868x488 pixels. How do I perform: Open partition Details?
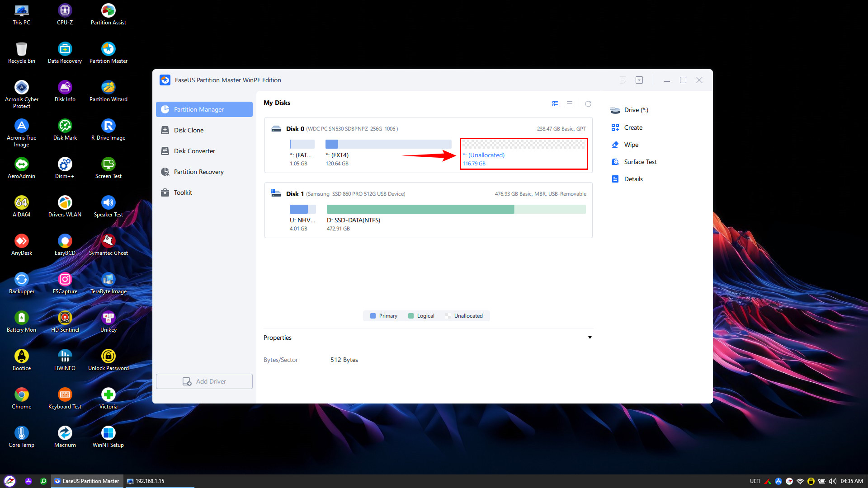click(x=633, y=179)
